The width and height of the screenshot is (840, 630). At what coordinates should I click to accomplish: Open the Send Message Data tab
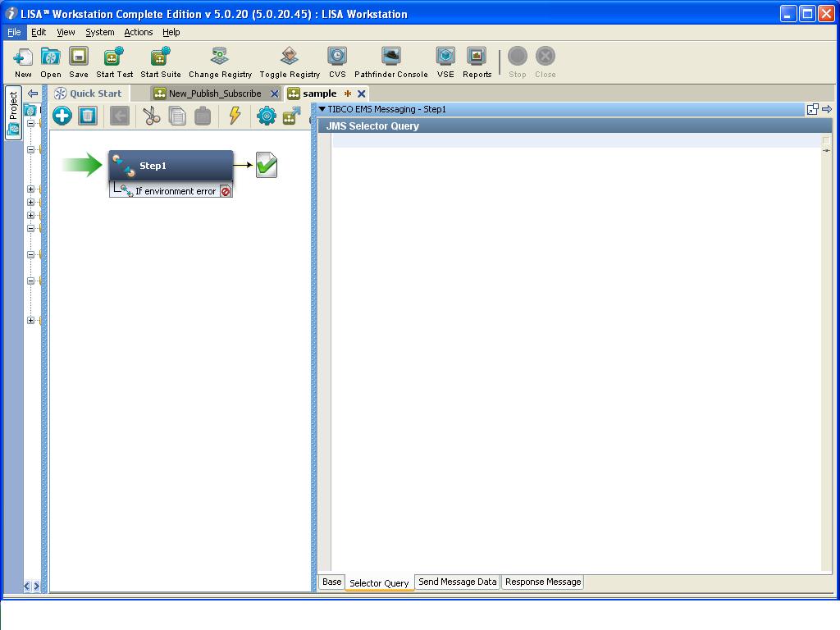[457, 582]
